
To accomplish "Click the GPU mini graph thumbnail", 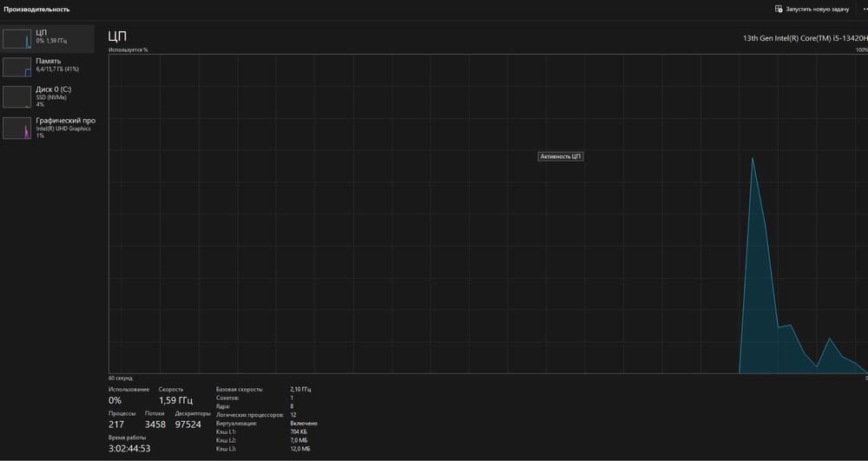I will point(17,128).
